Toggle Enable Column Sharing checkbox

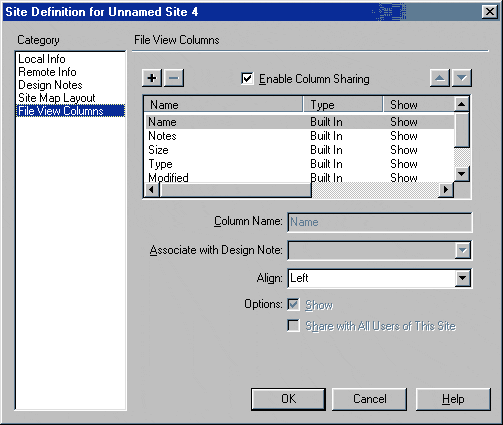pos(247,79)
